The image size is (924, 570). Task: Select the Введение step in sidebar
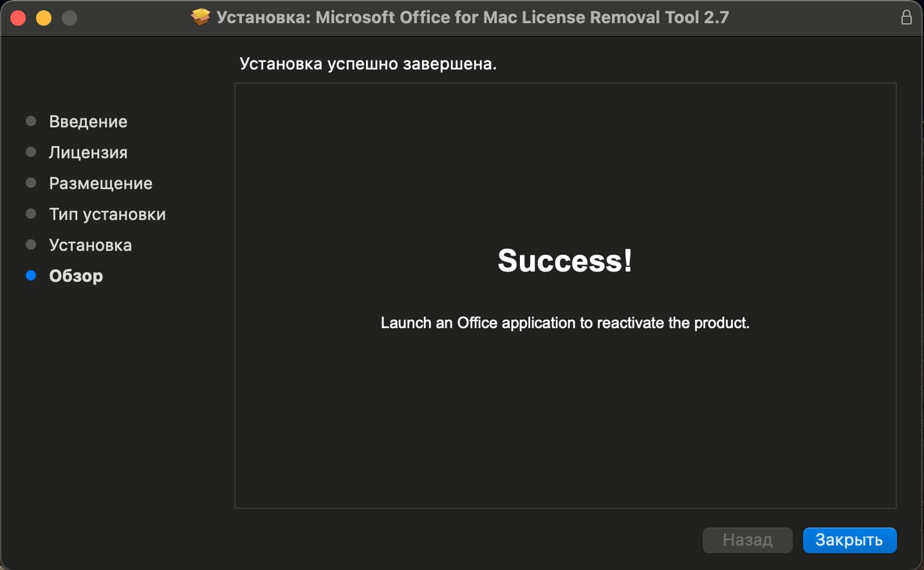point(88,122)
